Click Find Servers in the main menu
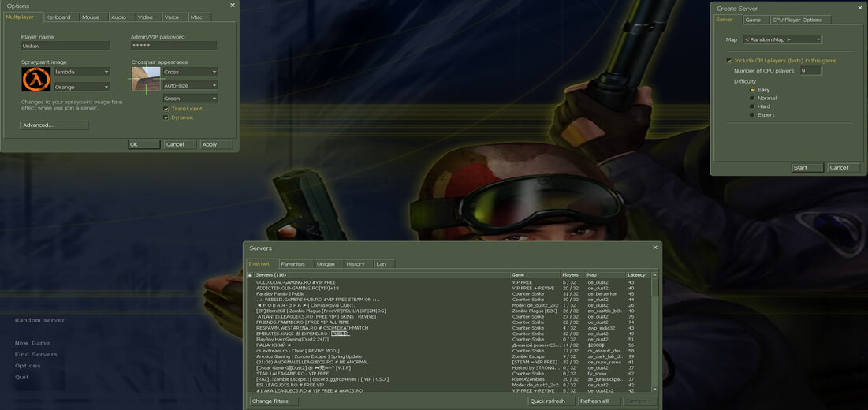Screen dimensions: 868x410 click(x=35, y=355)
